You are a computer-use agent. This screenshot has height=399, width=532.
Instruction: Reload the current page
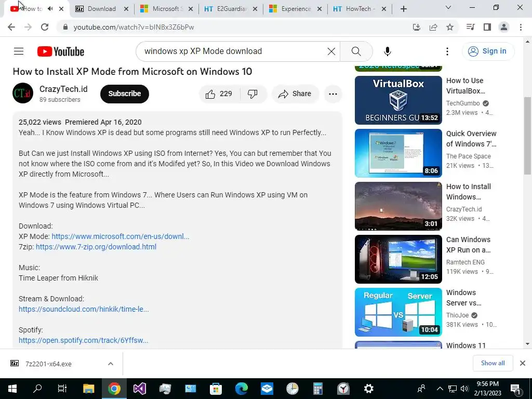[x=45, y=27]
